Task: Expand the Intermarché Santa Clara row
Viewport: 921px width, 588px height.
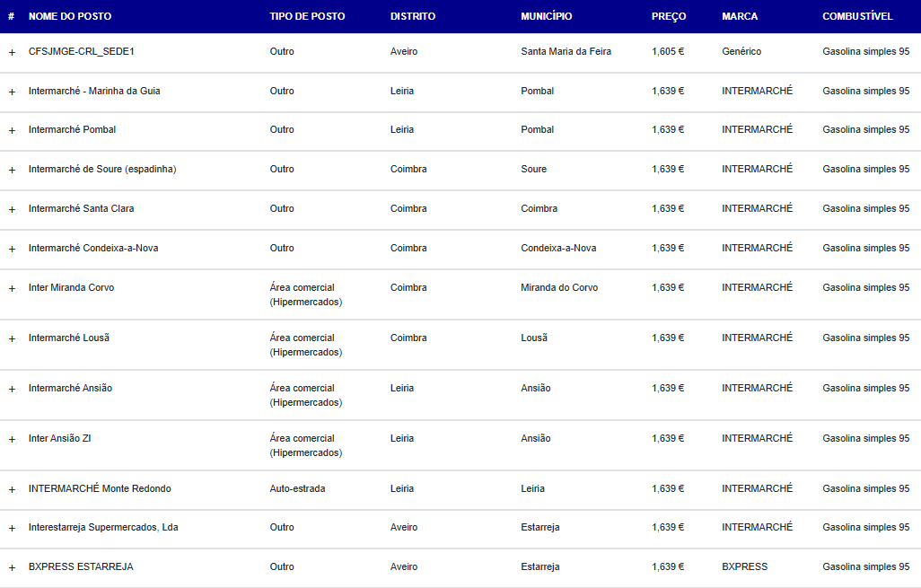Action: [12, 209]
